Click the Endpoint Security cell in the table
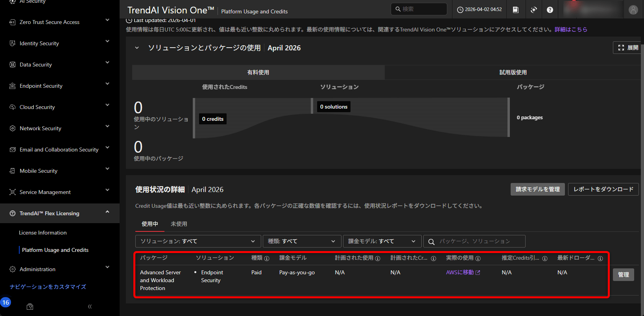Viewport: 644px width, 316px height. 212,276
